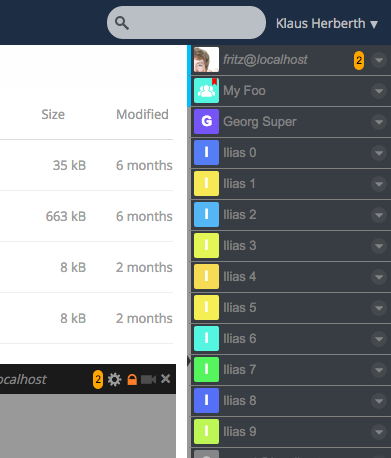Viewport: 391px width, 458px height.
Task: Expand options for Ilias 5
Action: click(379, 308)
